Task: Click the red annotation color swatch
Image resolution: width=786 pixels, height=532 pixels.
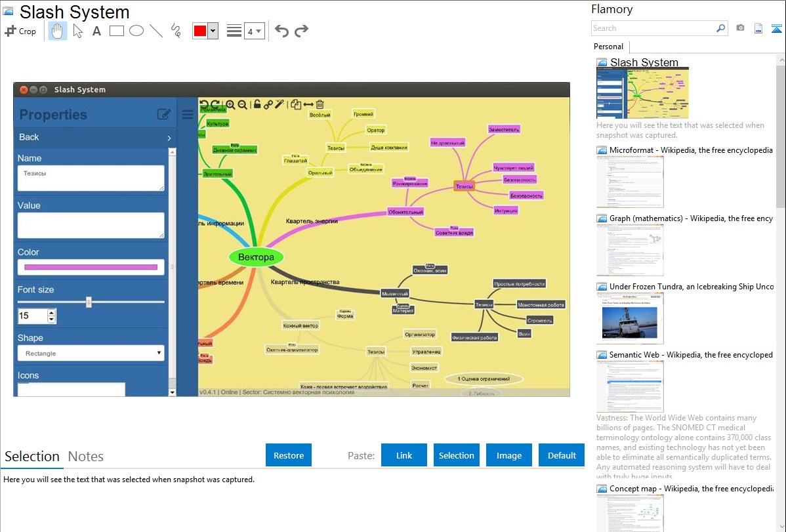Action: [x=200, y=31]
